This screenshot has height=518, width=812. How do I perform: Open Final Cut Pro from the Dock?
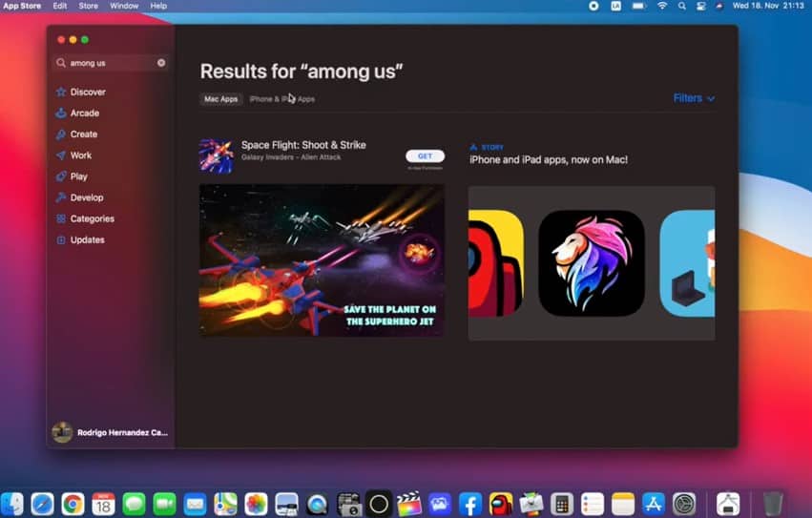point(409,504)
